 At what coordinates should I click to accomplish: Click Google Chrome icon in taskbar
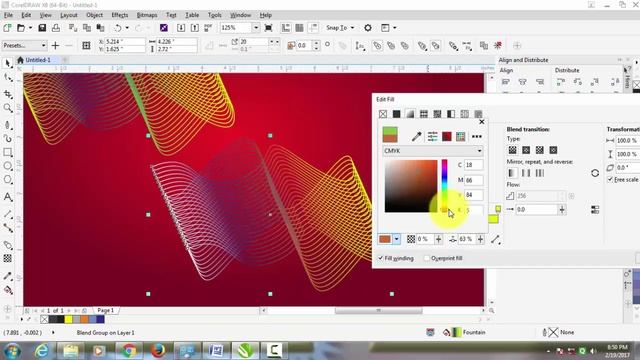[x=129, y=351]
